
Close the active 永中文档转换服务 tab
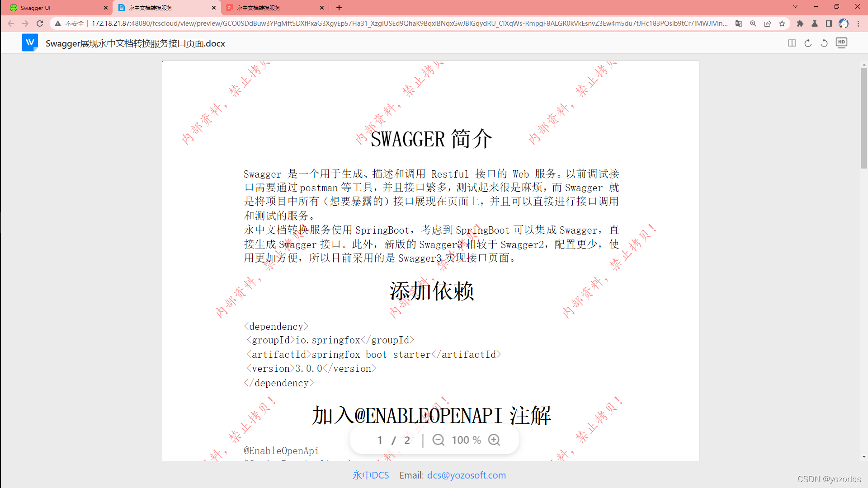[x=214, y=8]
